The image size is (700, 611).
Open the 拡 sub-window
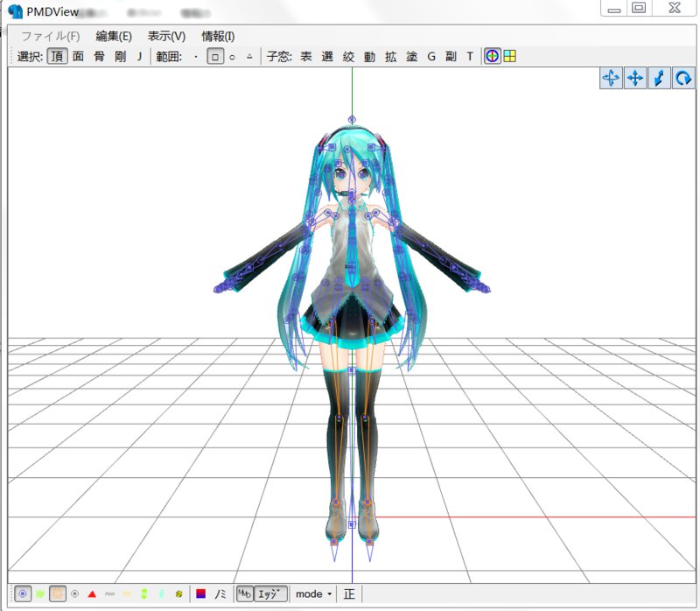(390, 57)
